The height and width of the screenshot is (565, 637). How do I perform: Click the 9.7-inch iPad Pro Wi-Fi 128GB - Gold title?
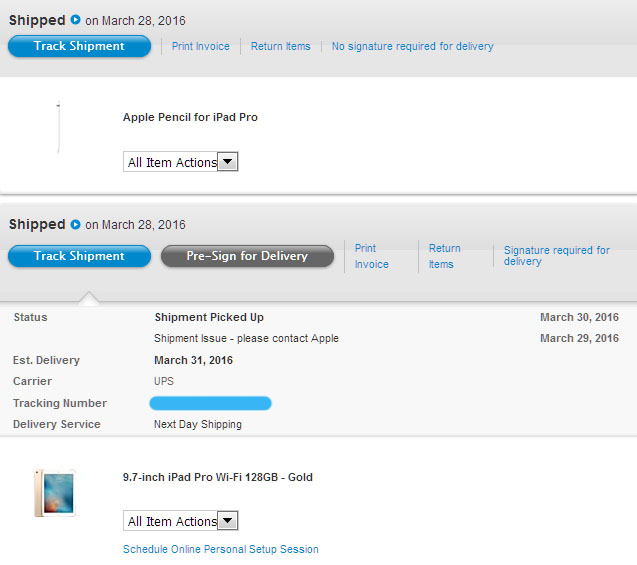[x=218, y=477]
